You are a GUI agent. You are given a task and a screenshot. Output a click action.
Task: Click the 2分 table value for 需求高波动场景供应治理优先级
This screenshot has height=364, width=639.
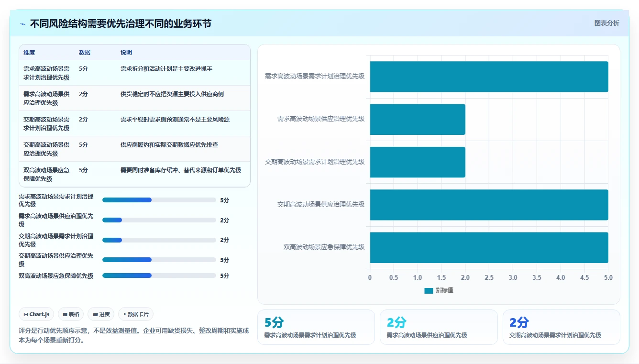pyautogui.click(x=83, y=94)
